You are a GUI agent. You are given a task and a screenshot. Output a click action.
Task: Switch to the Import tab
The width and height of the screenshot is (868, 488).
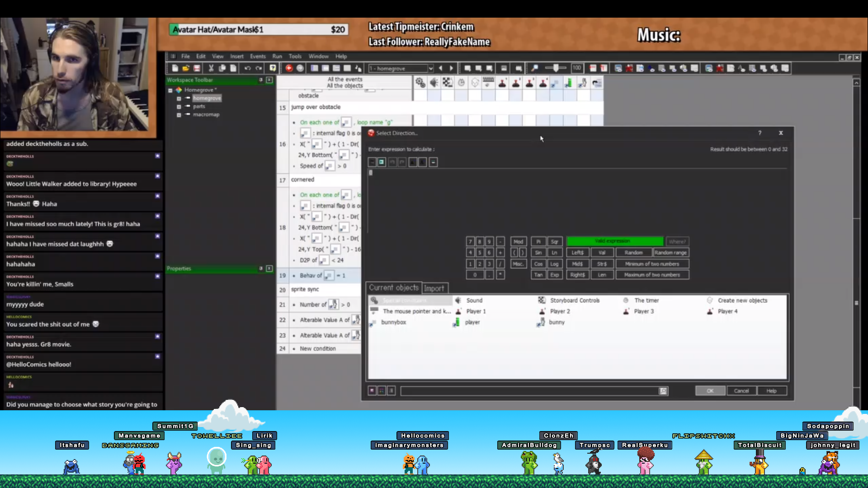click(434, 288)
